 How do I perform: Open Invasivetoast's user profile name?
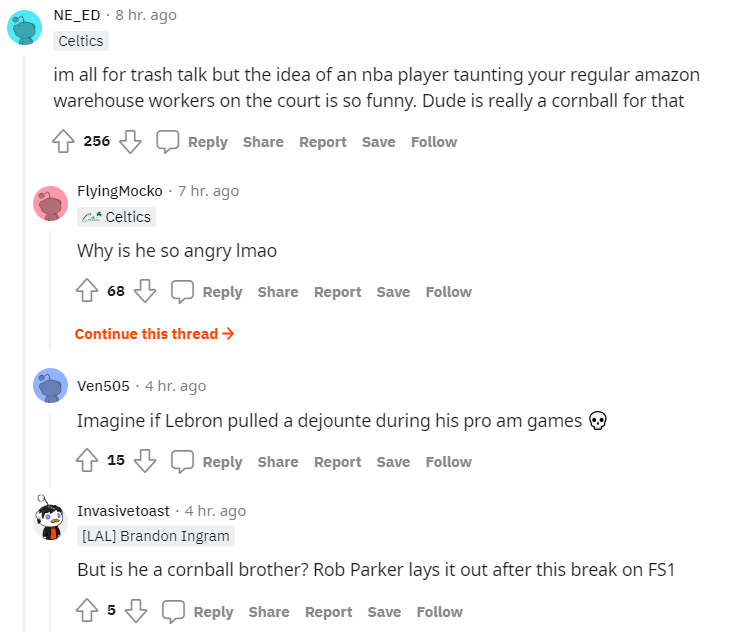coord(123,511)
